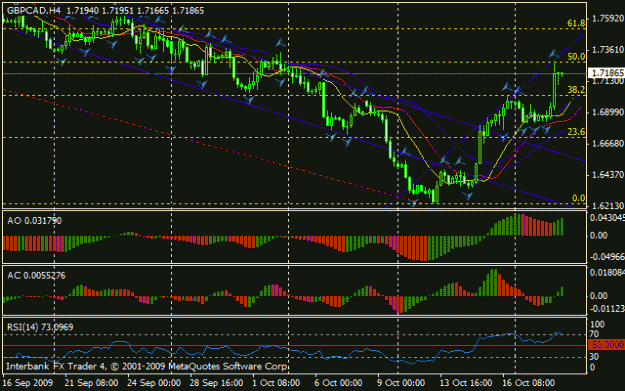Select the RSI(14) 73.0969 indicator label
The image size is (625, 391).
40,327
